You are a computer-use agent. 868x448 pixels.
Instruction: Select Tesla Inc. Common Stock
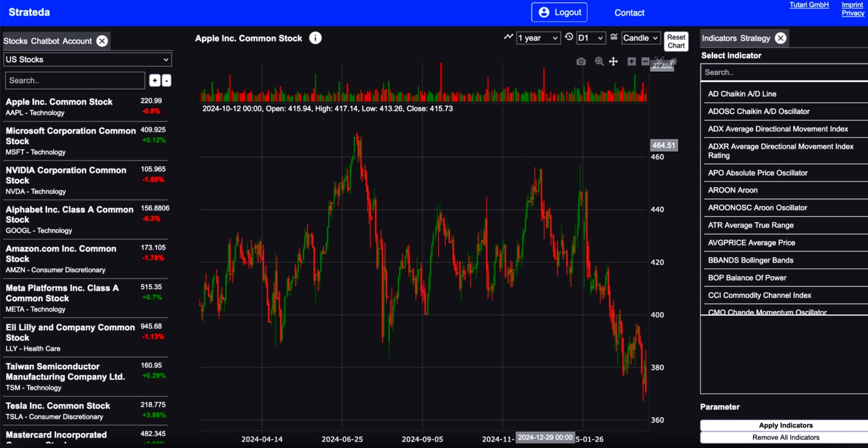pos(86,411)
